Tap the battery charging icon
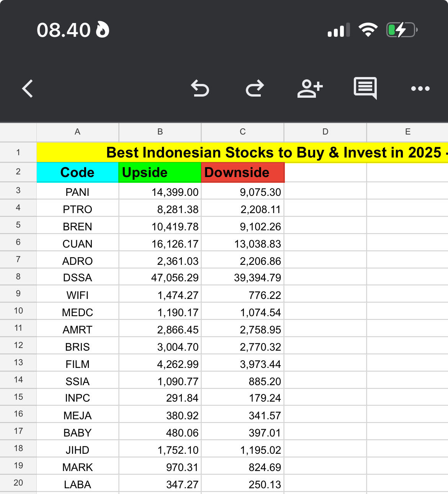 coord(402,30)
